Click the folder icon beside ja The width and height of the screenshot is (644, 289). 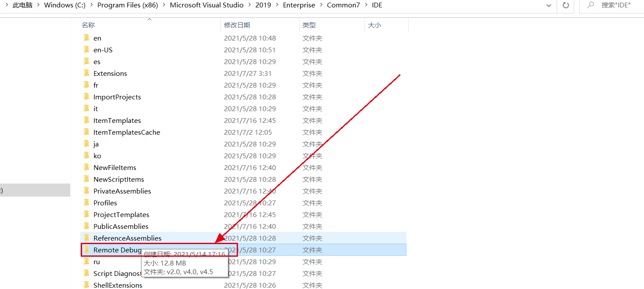coord(86,144)
